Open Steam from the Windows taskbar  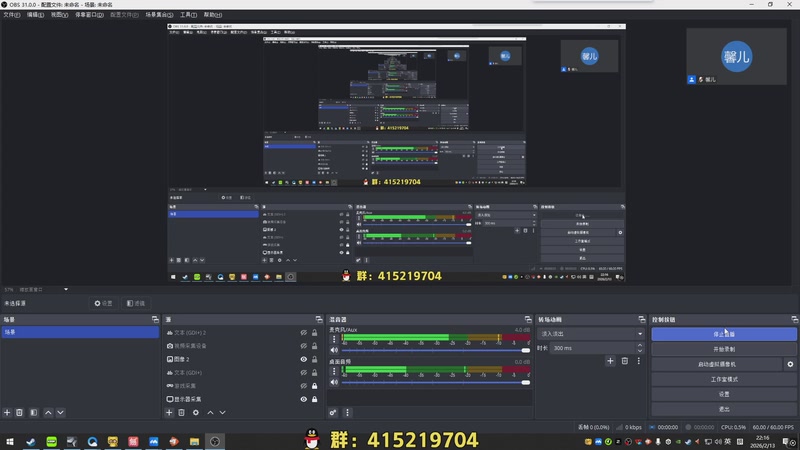[x=31, y=441]
